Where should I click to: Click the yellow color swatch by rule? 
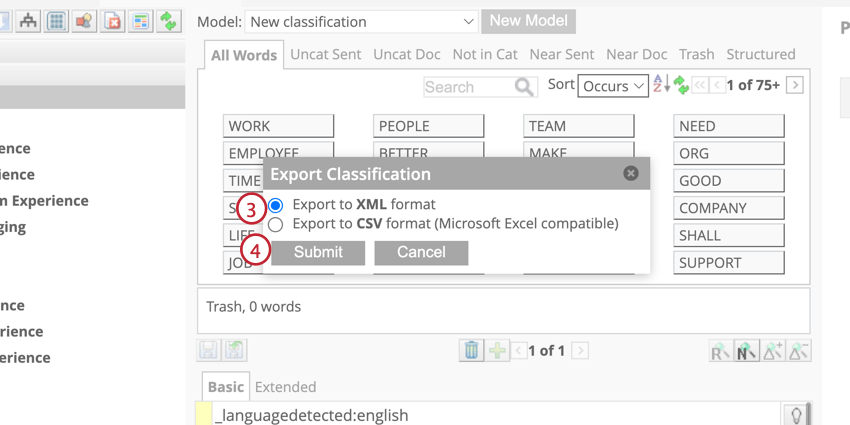[x=203, y=415]
